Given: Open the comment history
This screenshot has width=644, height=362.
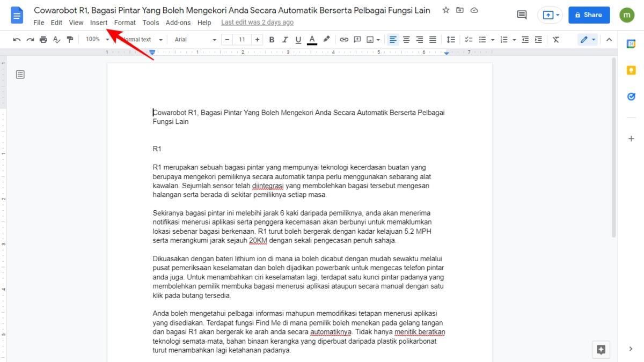Looking at the screenshot, I should (x=522, y=15).
